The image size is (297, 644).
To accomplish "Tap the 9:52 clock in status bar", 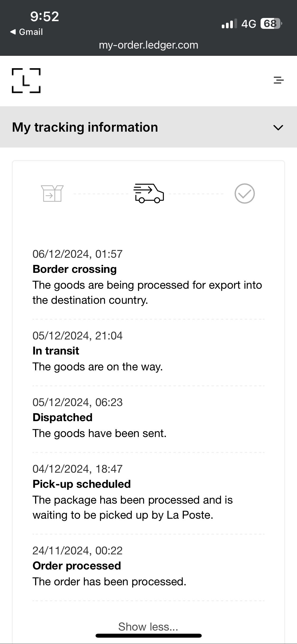I will tap(44, 16).
